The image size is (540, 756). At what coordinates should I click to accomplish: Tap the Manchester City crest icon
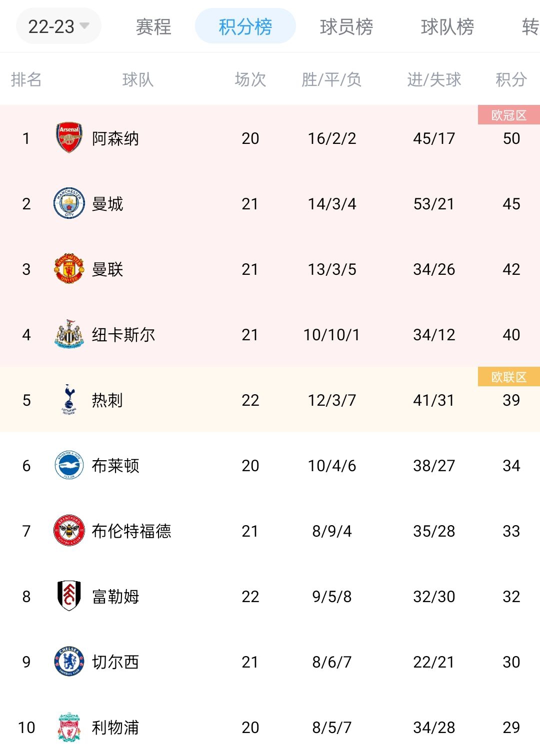coord(69,203)
